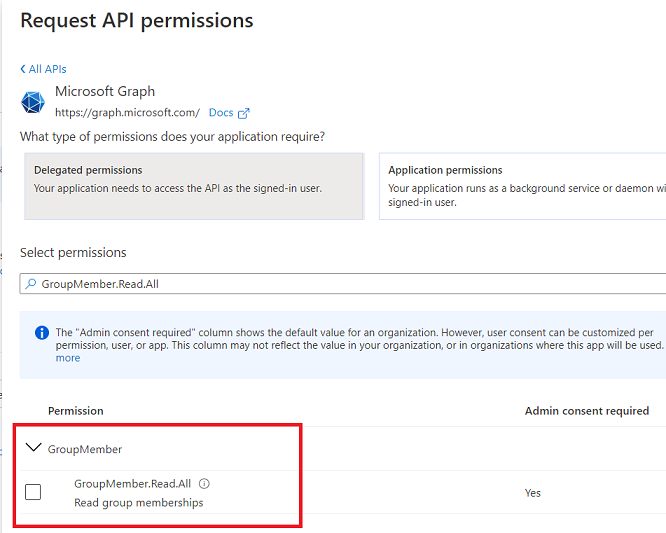Go back via All APIs link
Screen dimensions: 666x533
43,69
